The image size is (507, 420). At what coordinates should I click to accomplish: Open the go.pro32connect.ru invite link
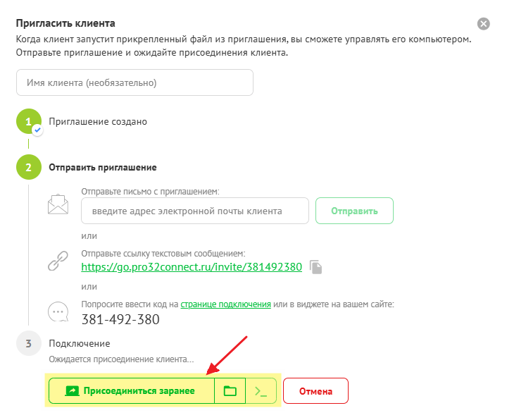pos(192,267)
